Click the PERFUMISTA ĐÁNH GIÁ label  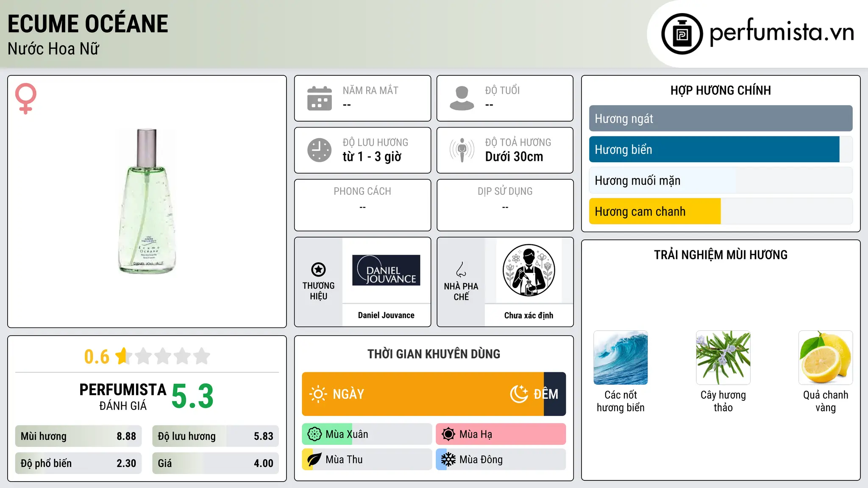pos(123,396)
